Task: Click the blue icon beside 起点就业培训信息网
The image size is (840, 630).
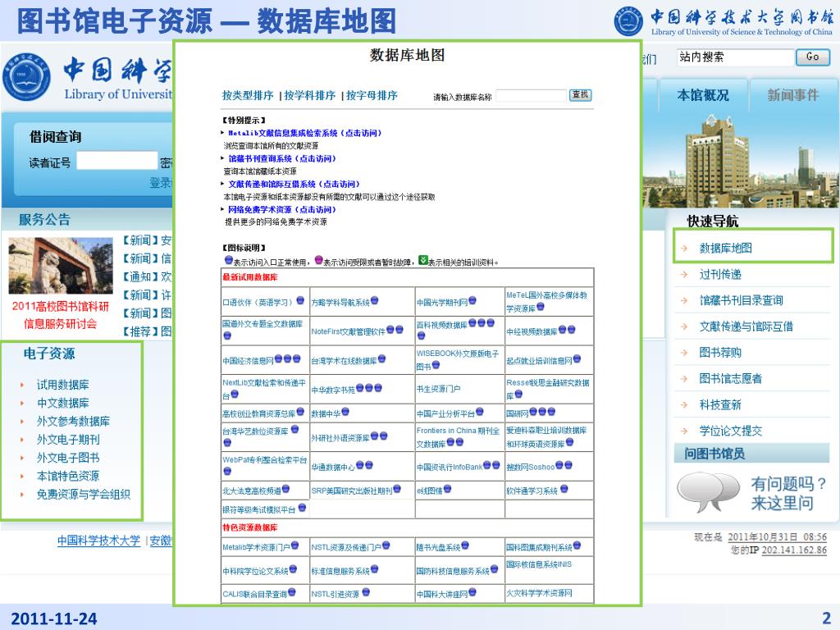Action: 577,359
